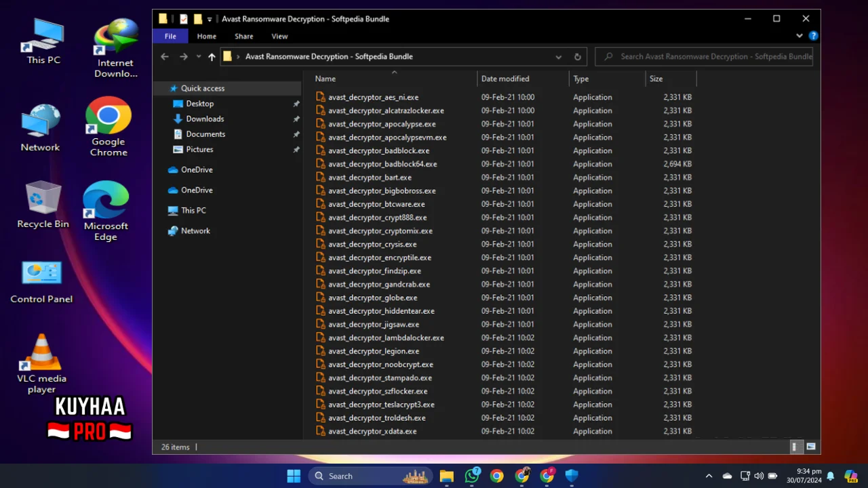Launch Google Chrome from the desktop
This screenshot has width=868, height=488.
pyautogui.click(x=108, y=126)
